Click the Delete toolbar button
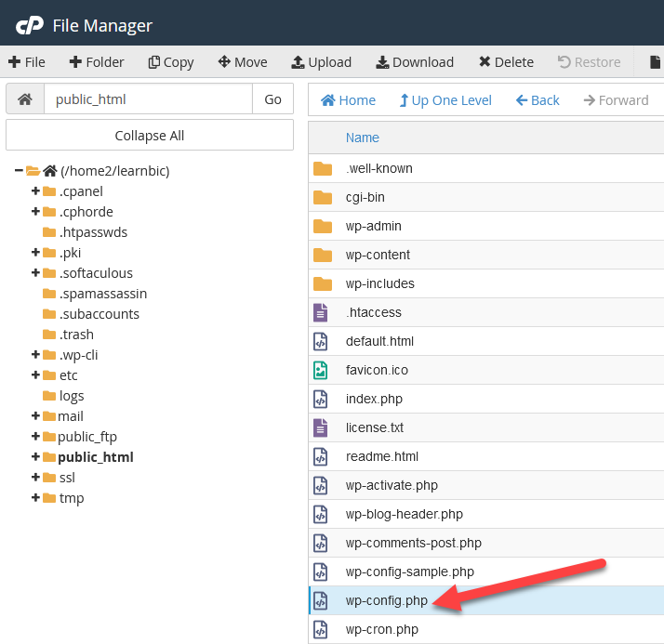The image size is (664, 644). tap(506, 62)
